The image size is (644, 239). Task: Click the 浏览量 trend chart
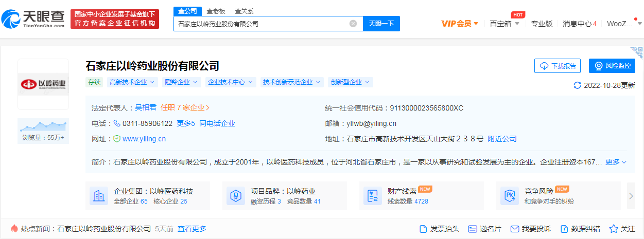click(x=43, y=125)
